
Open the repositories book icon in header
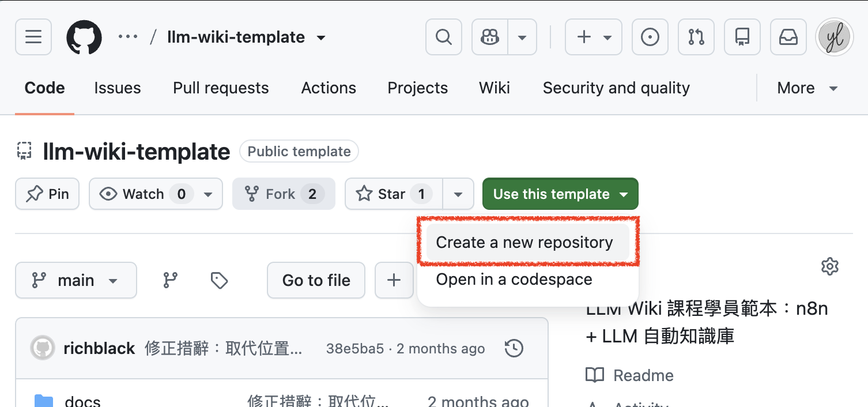[x=742, y=37]
